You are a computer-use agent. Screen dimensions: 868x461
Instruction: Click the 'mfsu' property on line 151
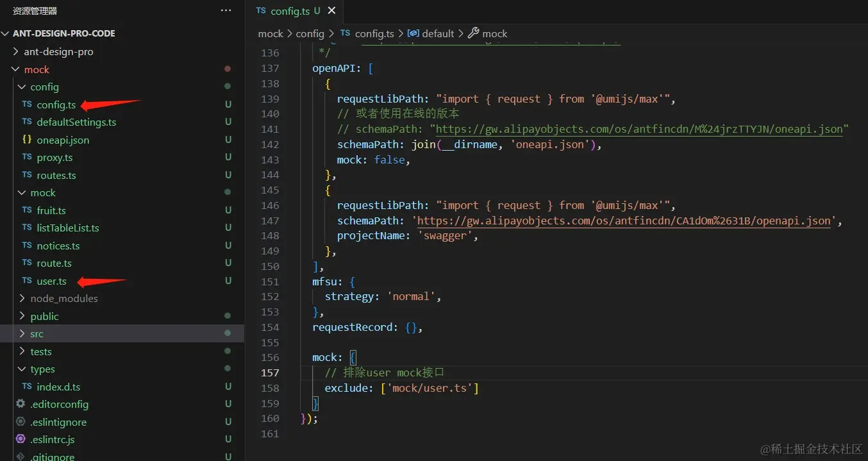[325, 281]
